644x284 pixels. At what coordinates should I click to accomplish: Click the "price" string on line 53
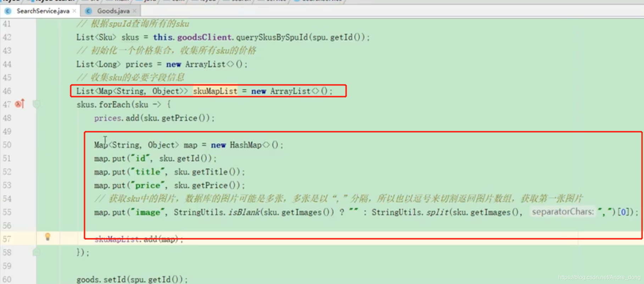tap(148, 185)
